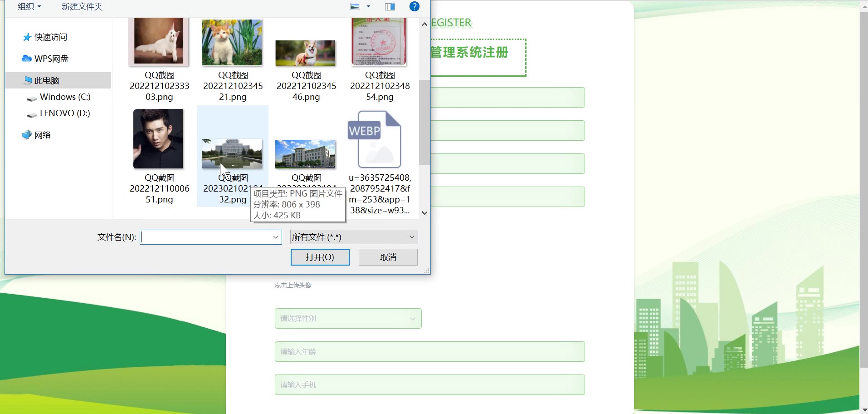Select the WEBP file icon

coord(375,139)
